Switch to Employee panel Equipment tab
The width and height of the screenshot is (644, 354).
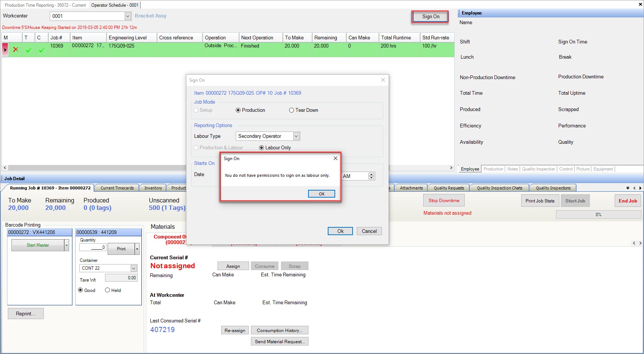[x=603, y=169]
